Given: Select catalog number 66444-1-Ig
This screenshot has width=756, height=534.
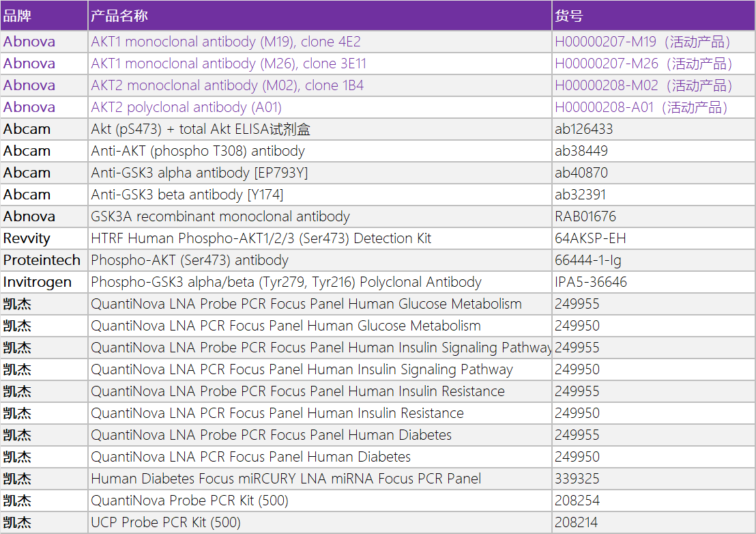Looking at the screenshot, I should coord(654,260).
